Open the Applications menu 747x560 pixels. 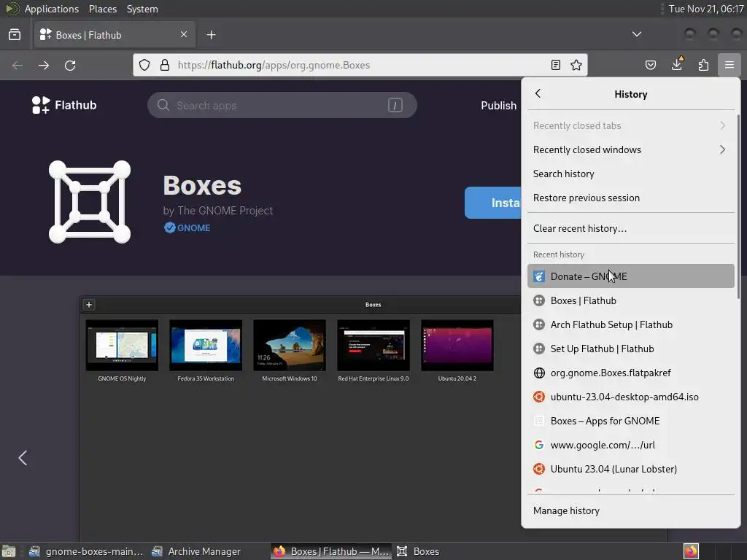pos(52,9)
